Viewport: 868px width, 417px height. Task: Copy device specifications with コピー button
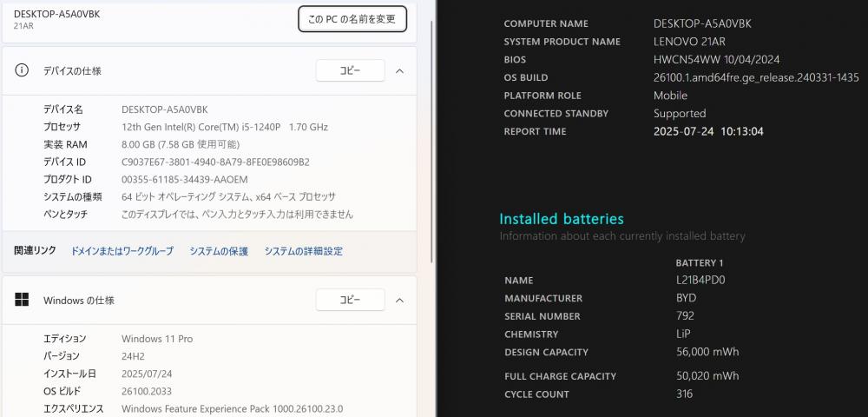tap(350, 70)
